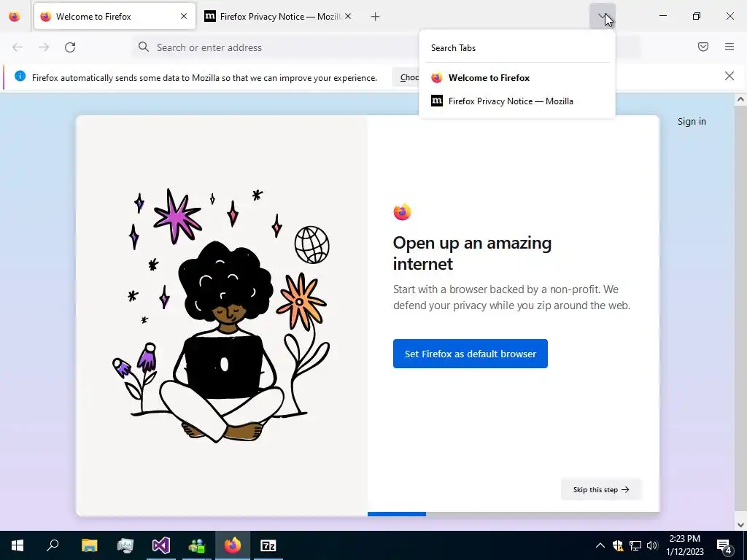Click the info icon in the notification bar
This screenshot has width=747, height=560.
pyautogui.click(x=20, y=76)
